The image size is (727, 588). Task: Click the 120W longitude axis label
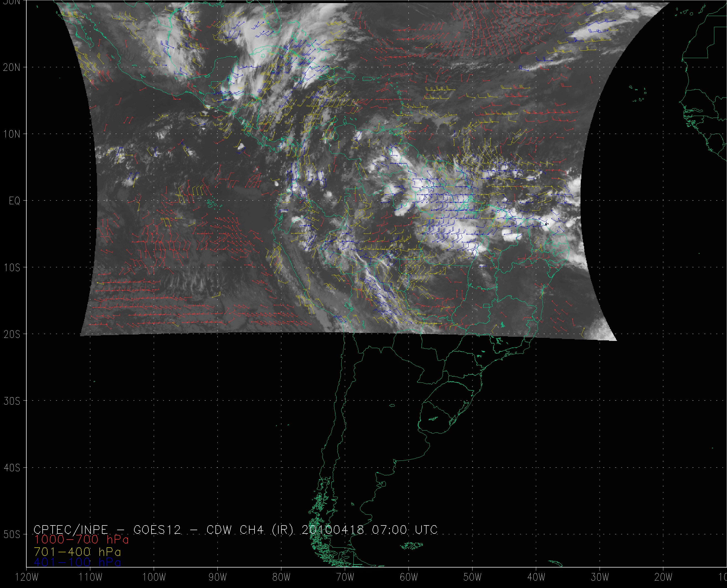(26, 577)
